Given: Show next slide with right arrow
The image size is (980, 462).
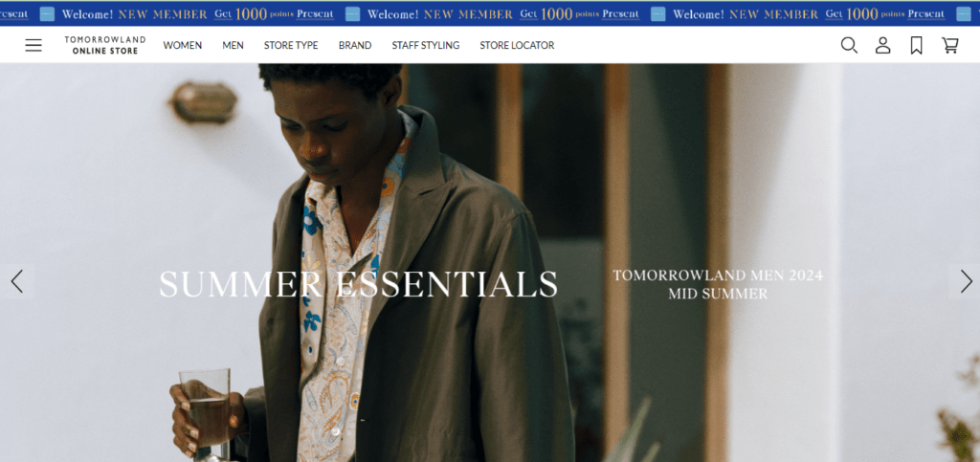Looking at the screenshot, I should point(966,281).
